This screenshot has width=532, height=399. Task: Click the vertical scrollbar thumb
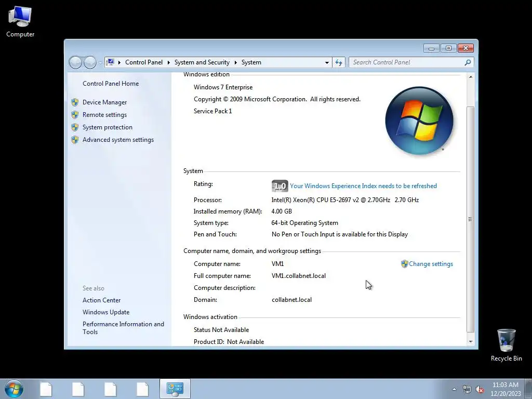click(x=471, y=219)
